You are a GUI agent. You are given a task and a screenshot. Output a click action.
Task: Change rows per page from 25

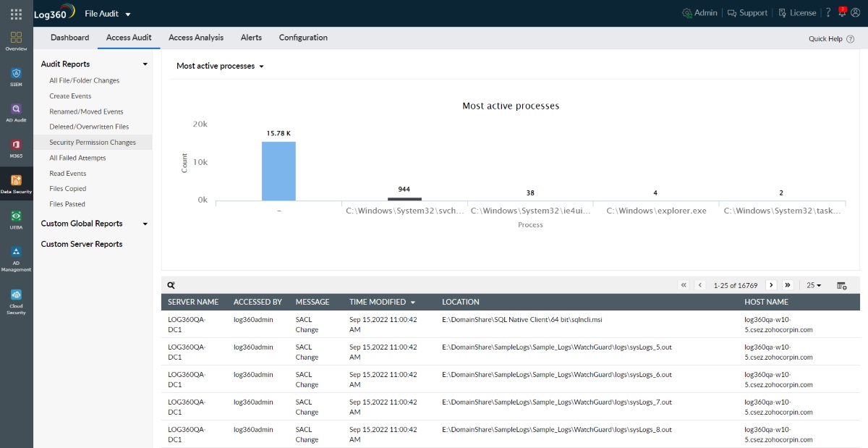[814, 285]
